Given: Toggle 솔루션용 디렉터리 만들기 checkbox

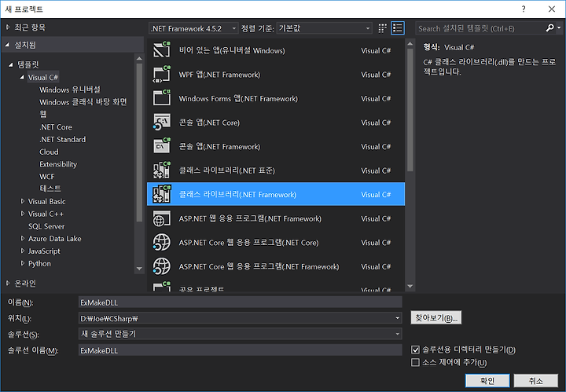Looking at the screenshot, I should coord(416,350).
